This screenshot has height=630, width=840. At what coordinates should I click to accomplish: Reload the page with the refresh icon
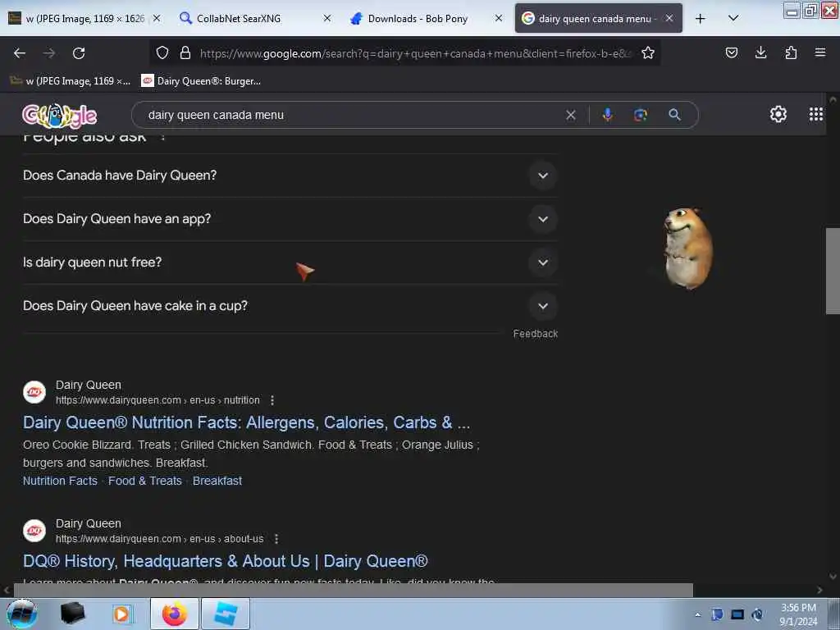point(79,53)
